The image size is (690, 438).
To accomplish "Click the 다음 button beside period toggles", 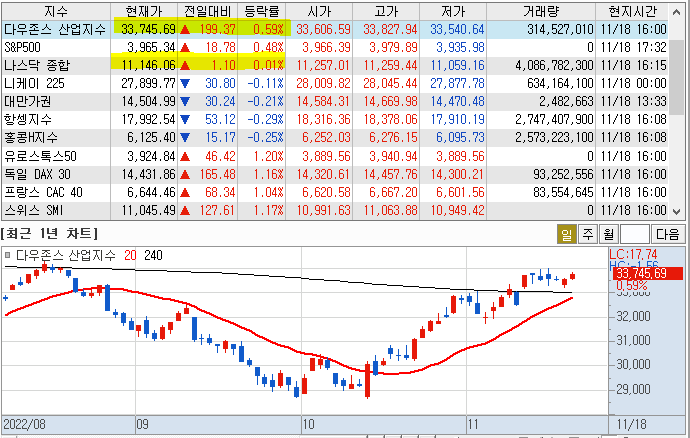I will (x=668, y=234).
